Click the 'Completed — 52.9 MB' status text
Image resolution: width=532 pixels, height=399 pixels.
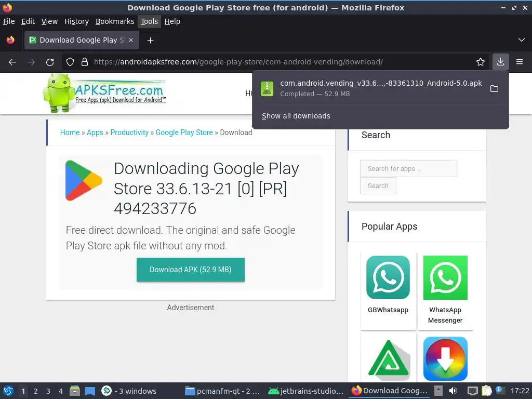point(315,94)
